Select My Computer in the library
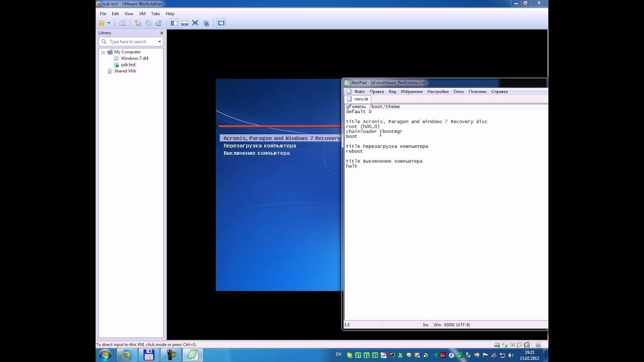Screen dimensions: 644x362 pyautogui.click(x=127, y=52)
